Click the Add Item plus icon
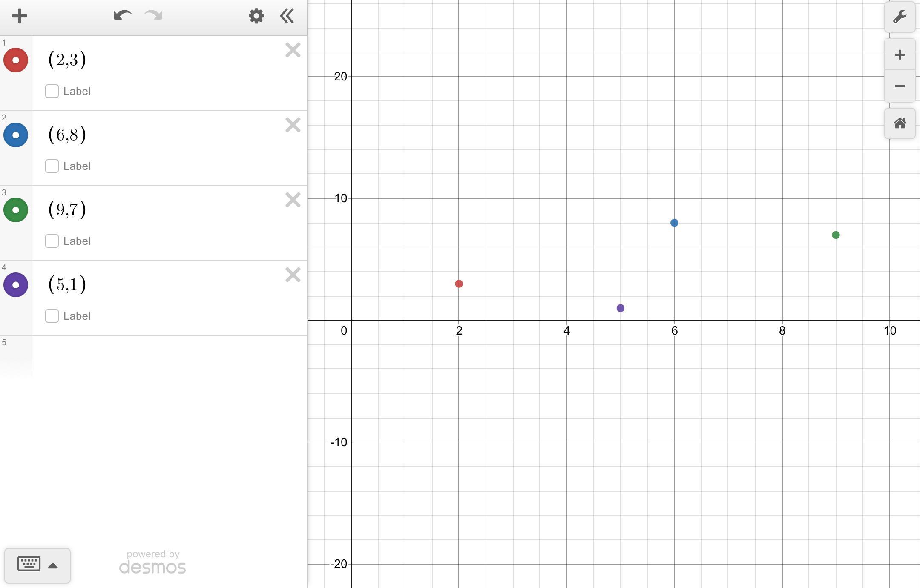Screen dimensions: 920x588 [x=20, y=17]
